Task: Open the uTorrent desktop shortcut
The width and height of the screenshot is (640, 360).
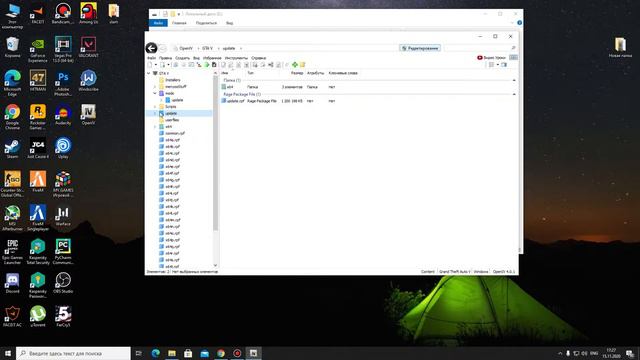Action: [x=38, y=316]
